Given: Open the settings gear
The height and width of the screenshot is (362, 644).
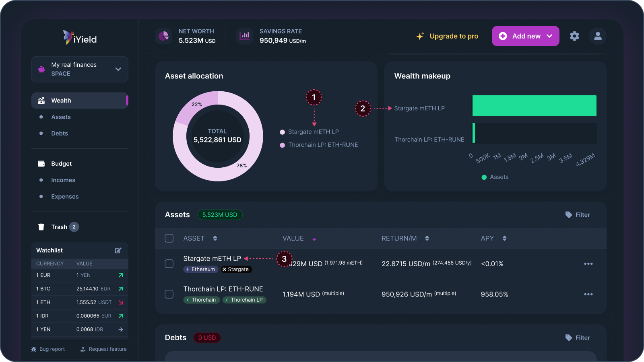Looking at the screenshot, I should (x=574, y=36).
